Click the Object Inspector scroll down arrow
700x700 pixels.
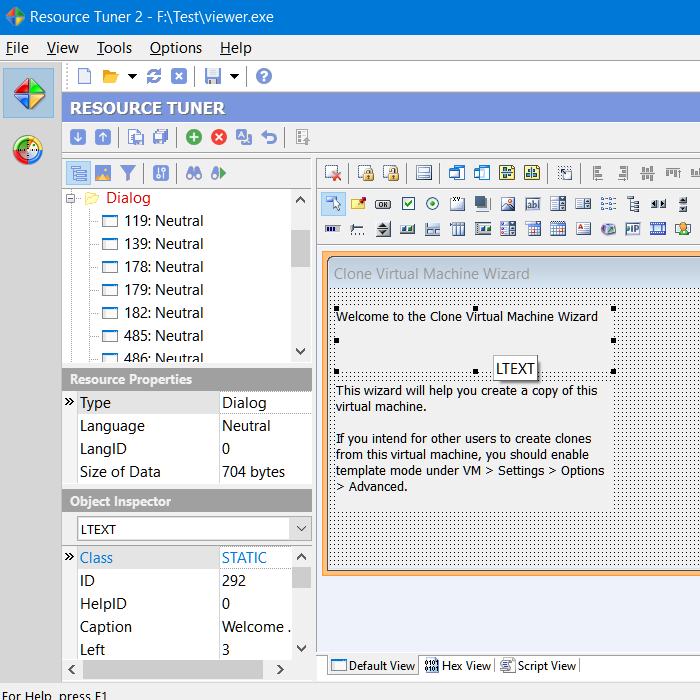301,648
